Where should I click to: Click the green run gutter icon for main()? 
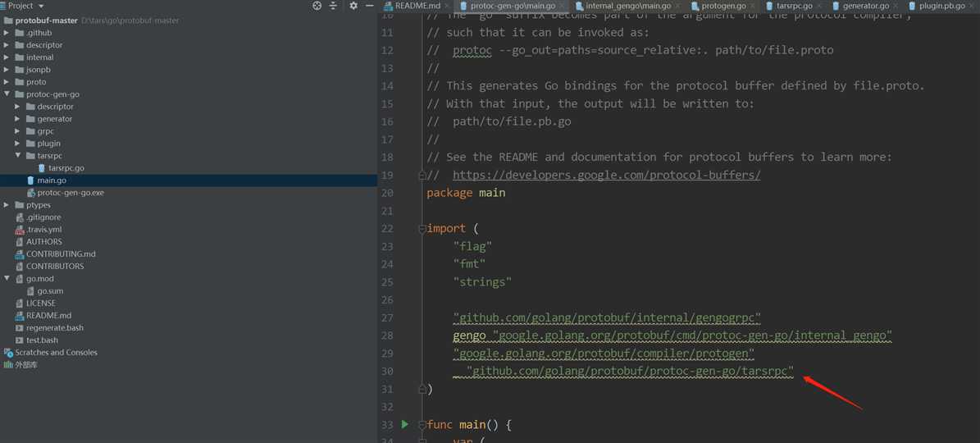pyautogui.click(x=404, y=424)
